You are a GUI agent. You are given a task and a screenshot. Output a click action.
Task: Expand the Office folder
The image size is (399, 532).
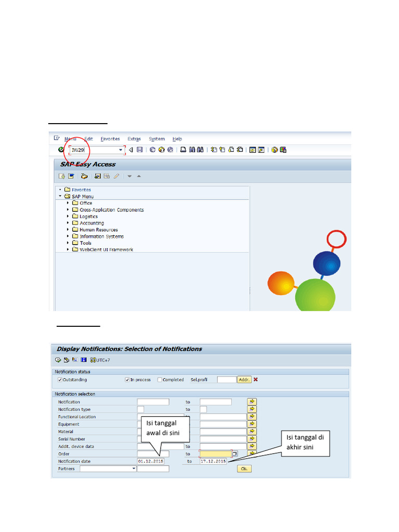tap(68, 203)
